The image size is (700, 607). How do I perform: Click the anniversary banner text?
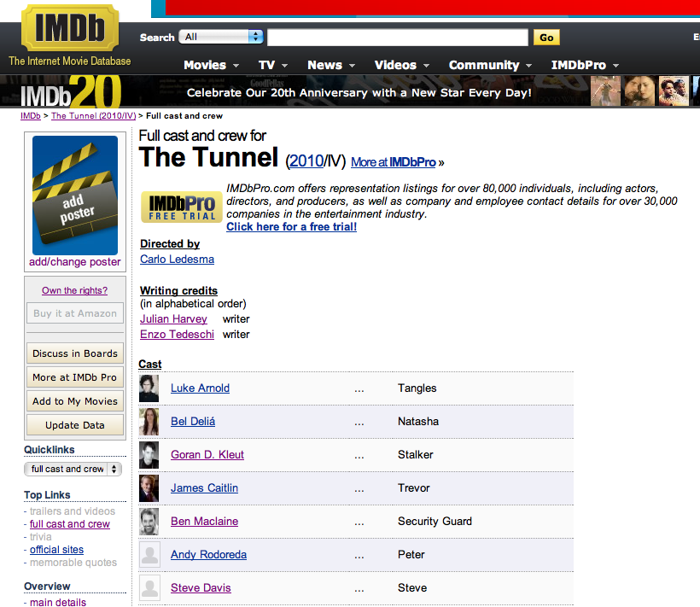tap(359, 93)
